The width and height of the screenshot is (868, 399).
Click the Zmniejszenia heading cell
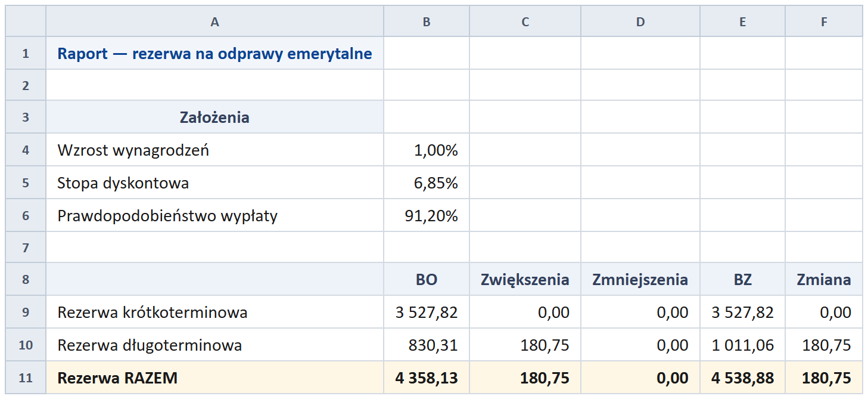point(640,279)
